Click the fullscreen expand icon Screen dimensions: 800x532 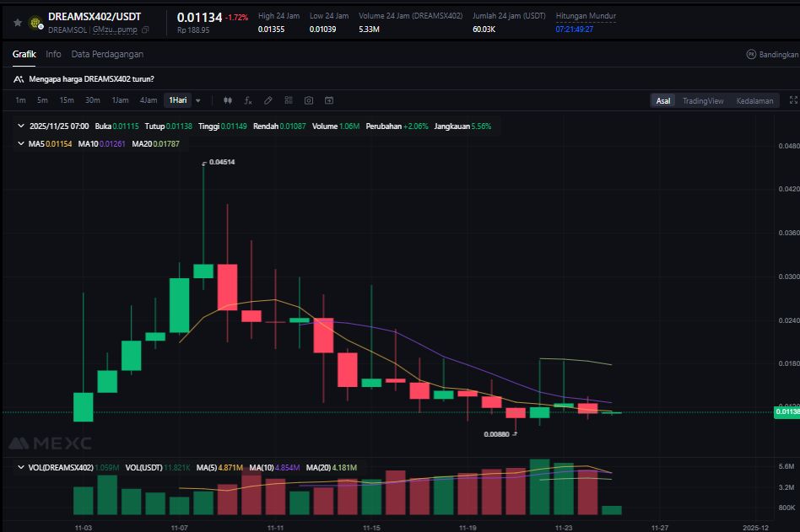pyautogui.click(x=792, y=100)
